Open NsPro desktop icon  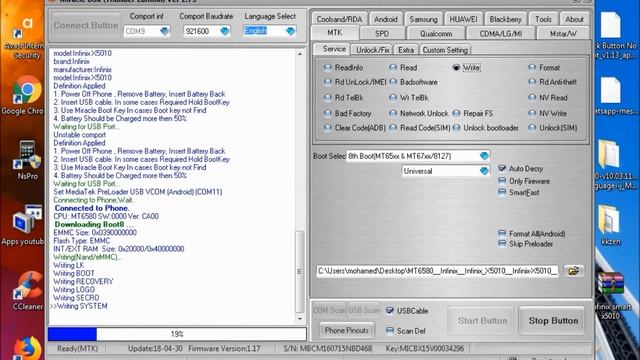pyautogui.click(x=27, y=160)
